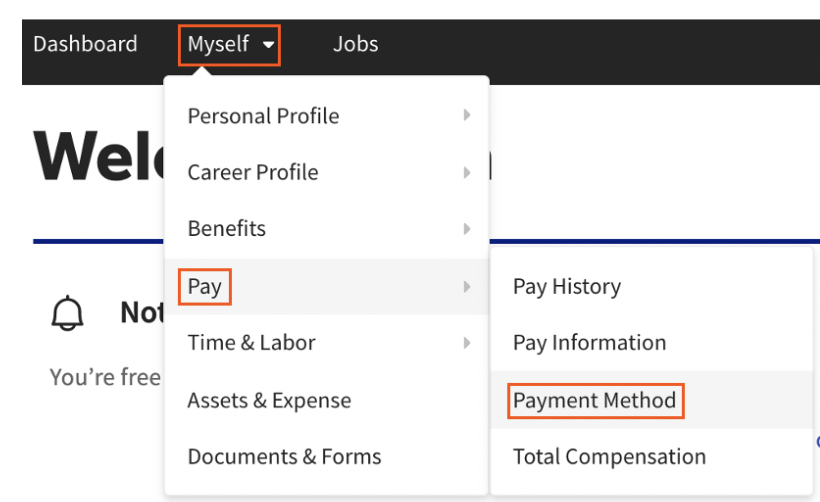The image size is (820, 502).
Task: Click the Myself dropdown caret arrow
Action: point(268,45)
